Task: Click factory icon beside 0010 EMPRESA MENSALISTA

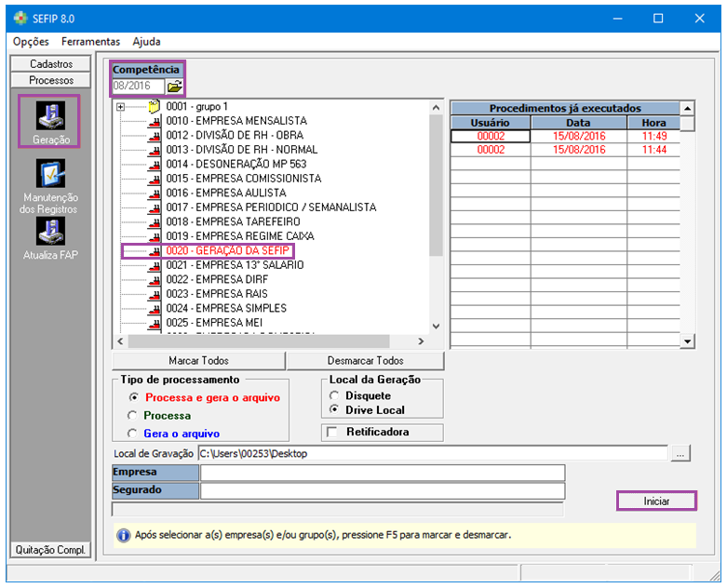Action: [155, 121]
